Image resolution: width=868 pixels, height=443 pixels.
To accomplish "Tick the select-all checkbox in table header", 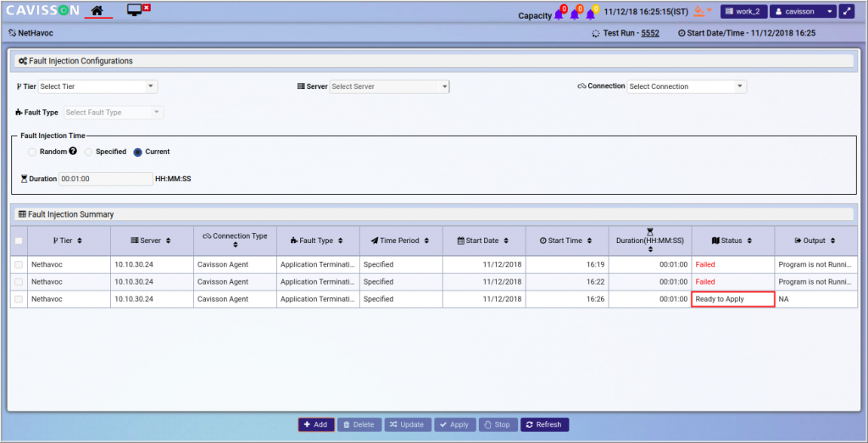I will (x=19, y=241).
